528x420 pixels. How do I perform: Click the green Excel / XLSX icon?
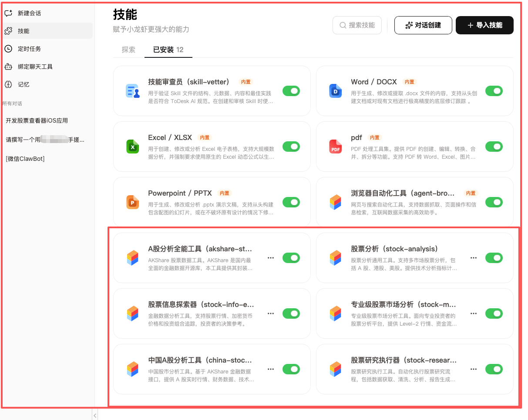(133, 147)
